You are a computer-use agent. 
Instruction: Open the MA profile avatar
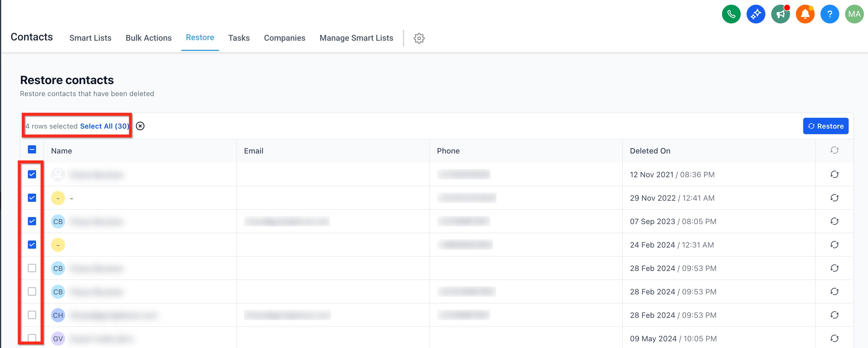point(854,14)
